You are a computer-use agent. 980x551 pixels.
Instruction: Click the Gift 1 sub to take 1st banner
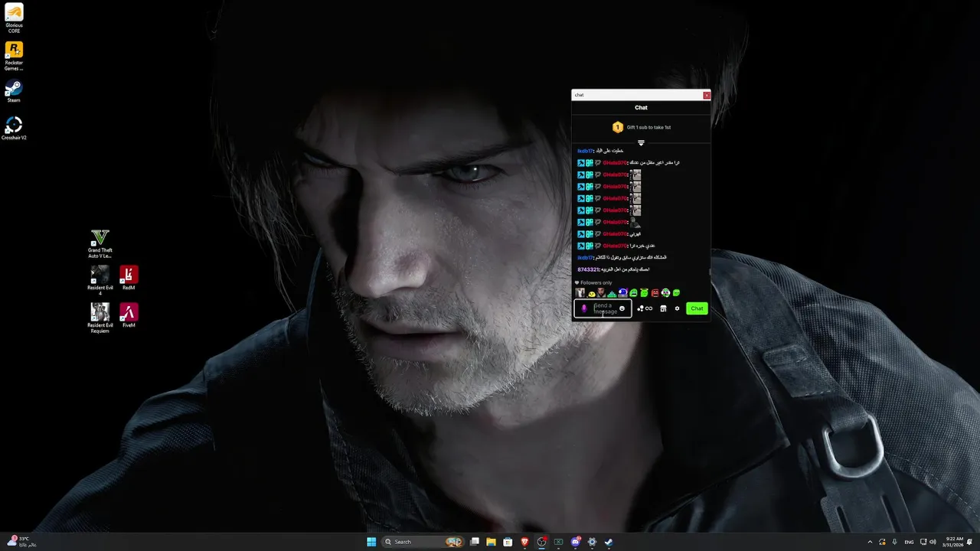tap(642, 127)
